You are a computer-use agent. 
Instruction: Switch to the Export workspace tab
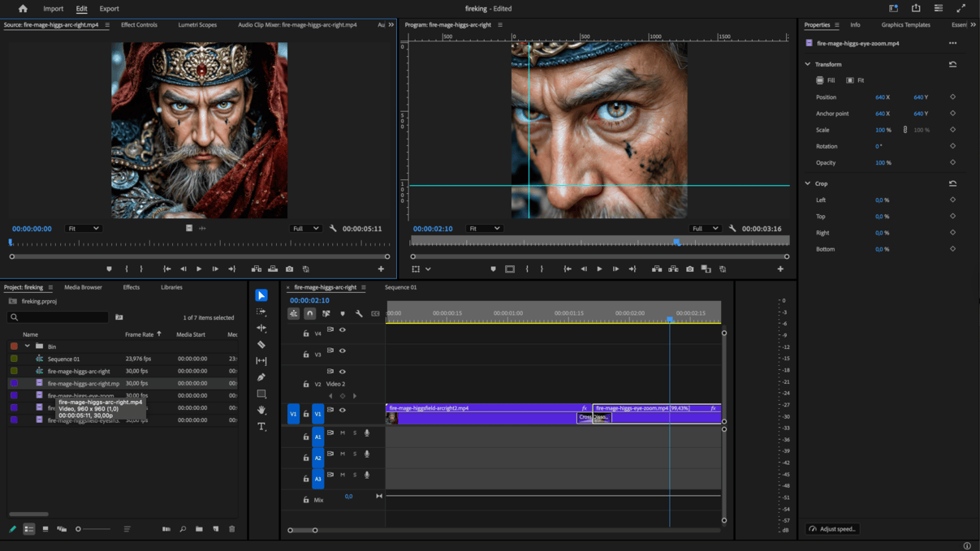[x=109, y=9]
